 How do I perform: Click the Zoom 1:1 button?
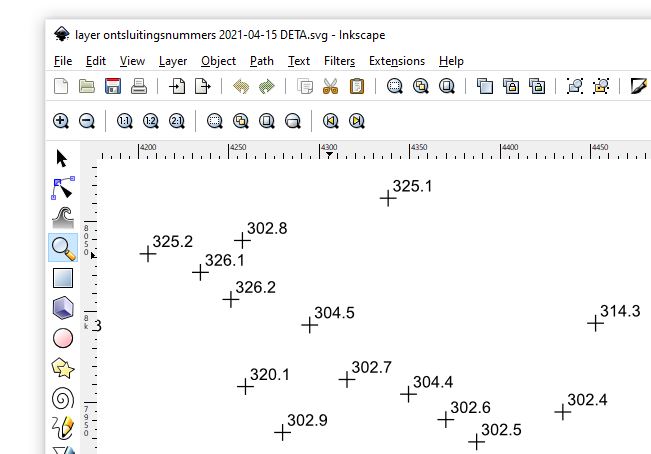coord(125,121)
